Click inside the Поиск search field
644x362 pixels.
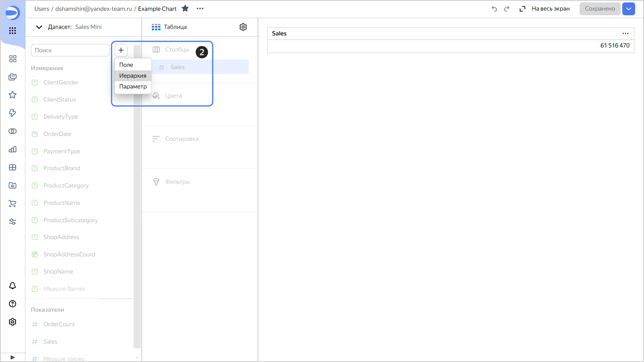tap(70, 50)
